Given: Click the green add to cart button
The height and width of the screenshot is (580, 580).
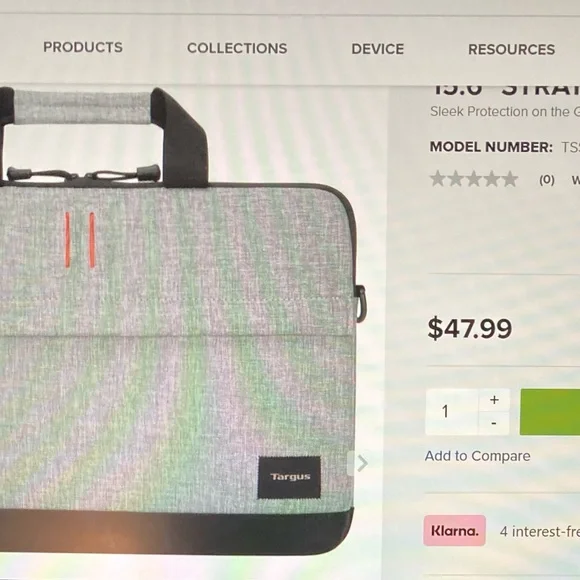Looking at the screenshot, I should click(550, 412).
